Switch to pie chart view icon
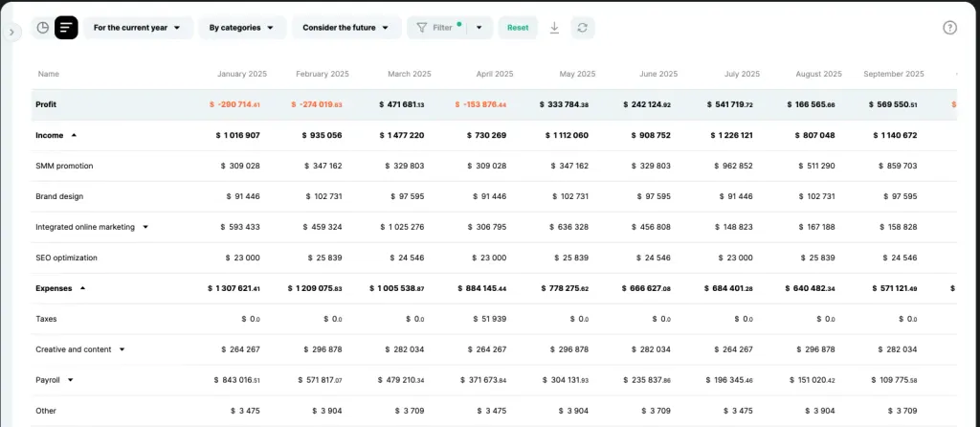This screenshot has width=980, height=427. tap(42, 28)
